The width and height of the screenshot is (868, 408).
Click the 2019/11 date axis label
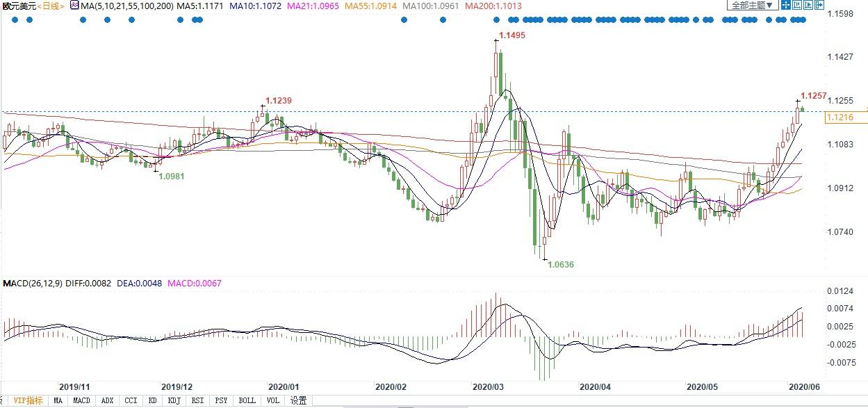tap(75, 386)
